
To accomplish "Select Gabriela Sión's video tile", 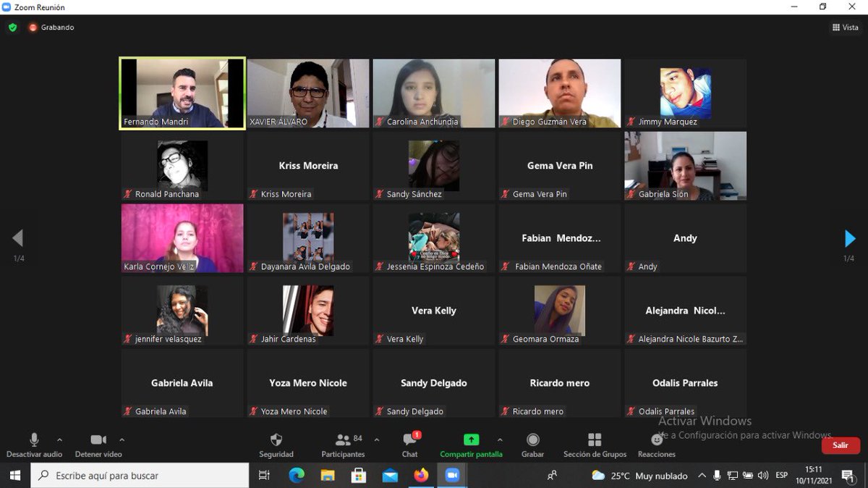I will tap(686, 166).
